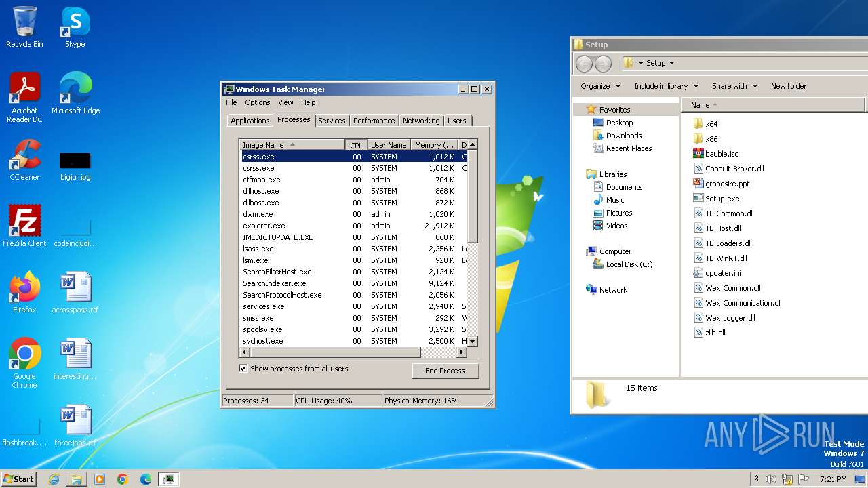Open the Skype desktop shortcut

click(x=75, y=27)
